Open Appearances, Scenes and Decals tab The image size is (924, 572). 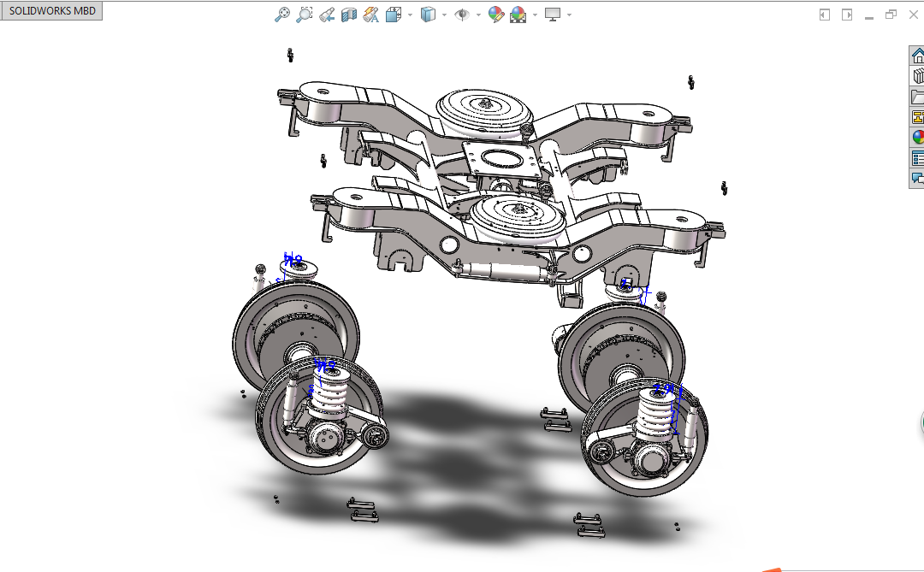coord(917,137)
